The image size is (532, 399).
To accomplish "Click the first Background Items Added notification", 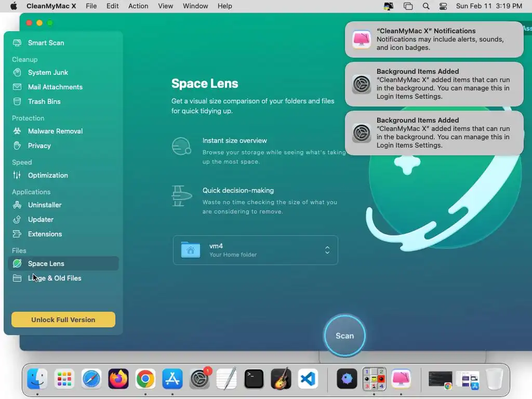I will click(x=434, y=84).
